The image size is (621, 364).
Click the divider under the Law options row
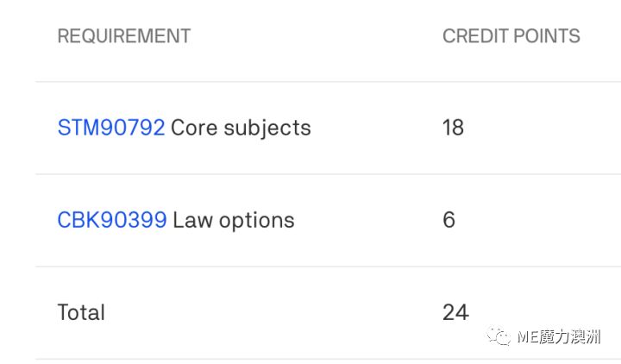[328, 267]
